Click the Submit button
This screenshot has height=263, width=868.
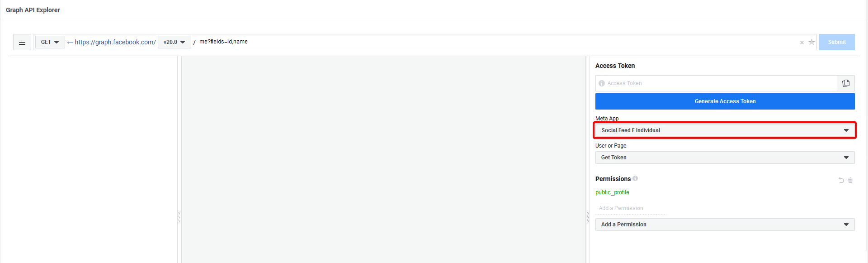tap(837, 42)
